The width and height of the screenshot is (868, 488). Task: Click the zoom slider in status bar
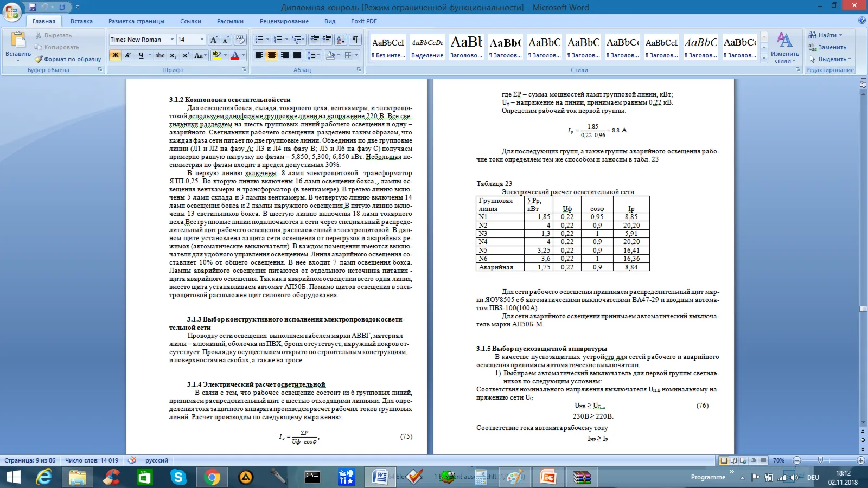[821, 460]
